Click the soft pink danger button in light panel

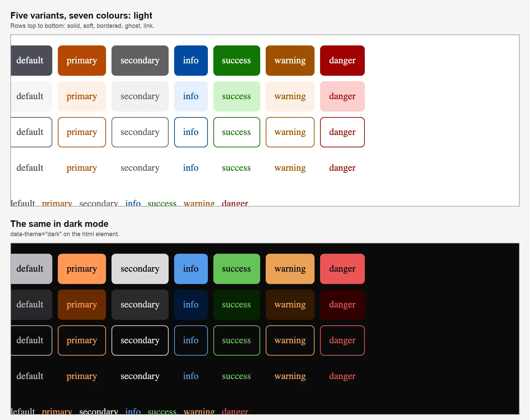(x=342, y=96)
